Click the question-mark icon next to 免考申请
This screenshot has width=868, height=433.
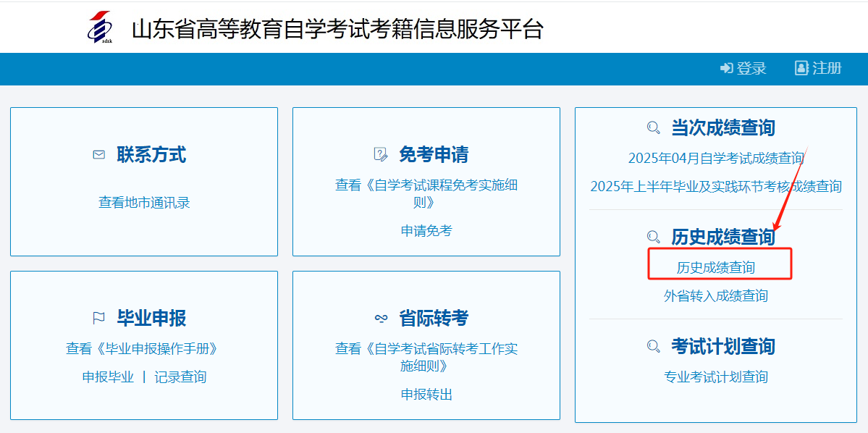(x=379, y=154)
